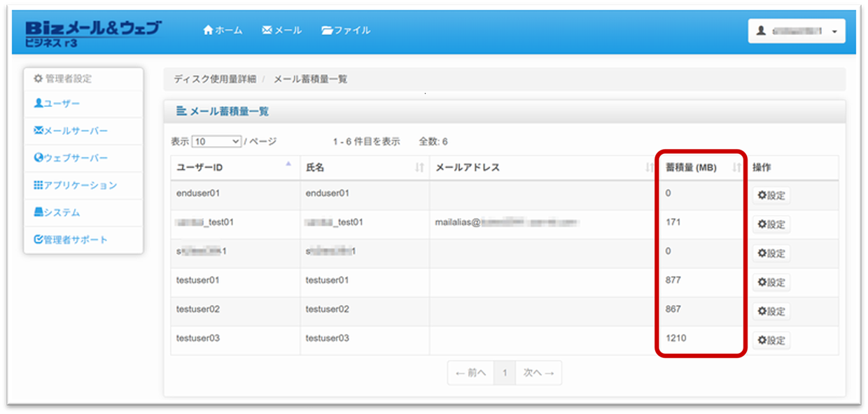Select アプリケーション in the sidebar
This screenshot has width=868, height=414.
pos(75,185)
